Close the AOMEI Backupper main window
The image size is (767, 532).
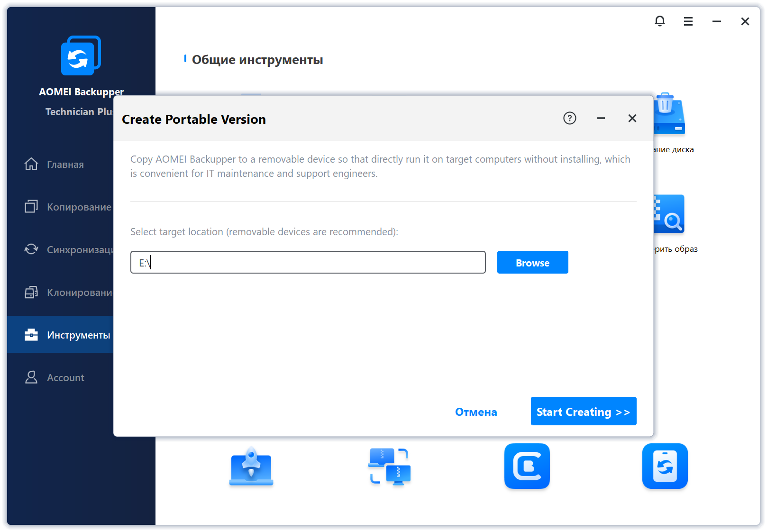[x=745, y=21]
